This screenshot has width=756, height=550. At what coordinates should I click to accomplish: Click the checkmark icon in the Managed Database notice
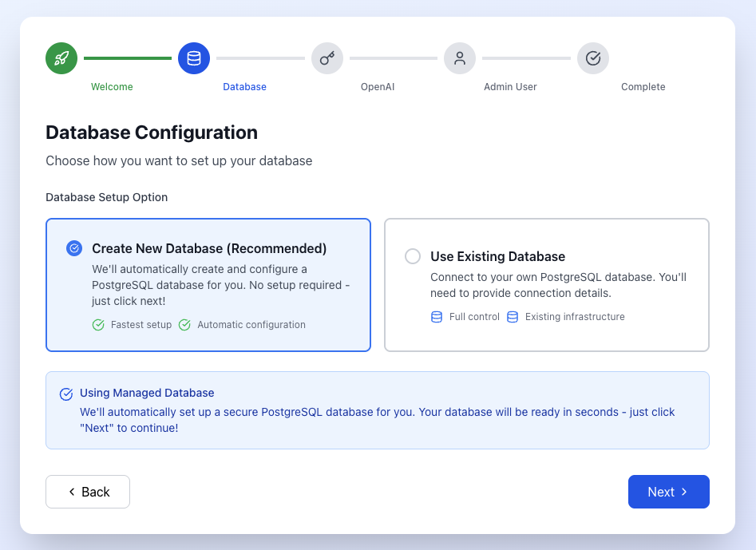tap(66, 393)
